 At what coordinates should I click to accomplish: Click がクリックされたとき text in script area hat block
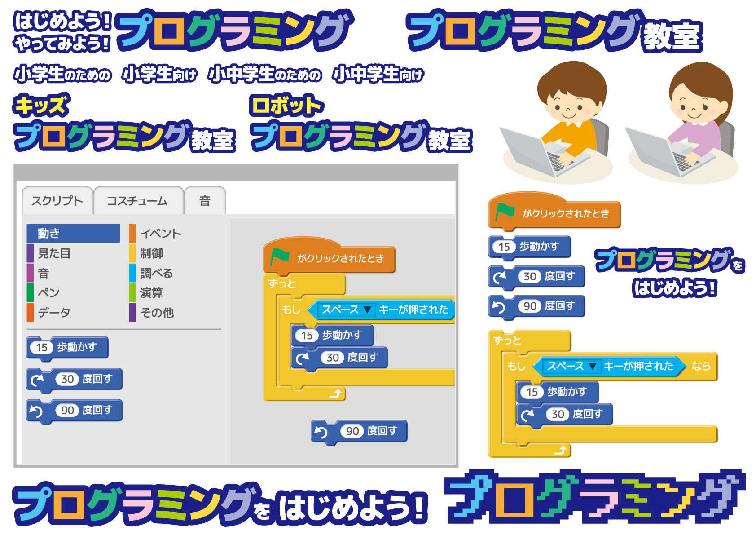coord(341,259)
